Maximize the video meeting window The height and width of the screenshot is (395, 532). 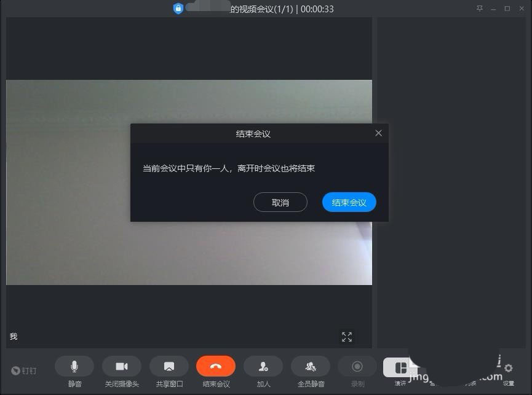click(x=507, y=9)
